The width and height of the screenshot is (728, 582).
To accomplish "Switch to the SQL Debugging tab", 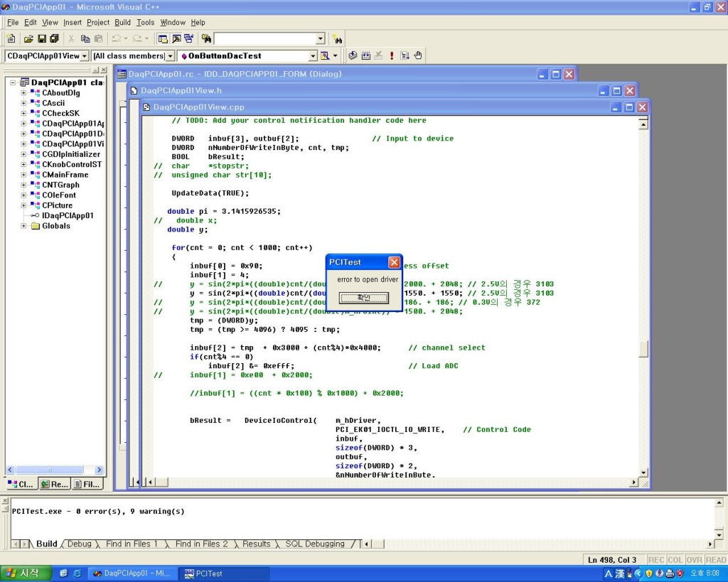I will (315, 544).
